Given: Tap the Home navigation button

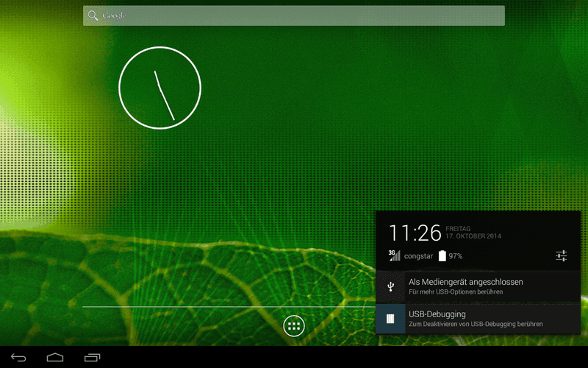Looking at the screenshot, I should [55, 357].
